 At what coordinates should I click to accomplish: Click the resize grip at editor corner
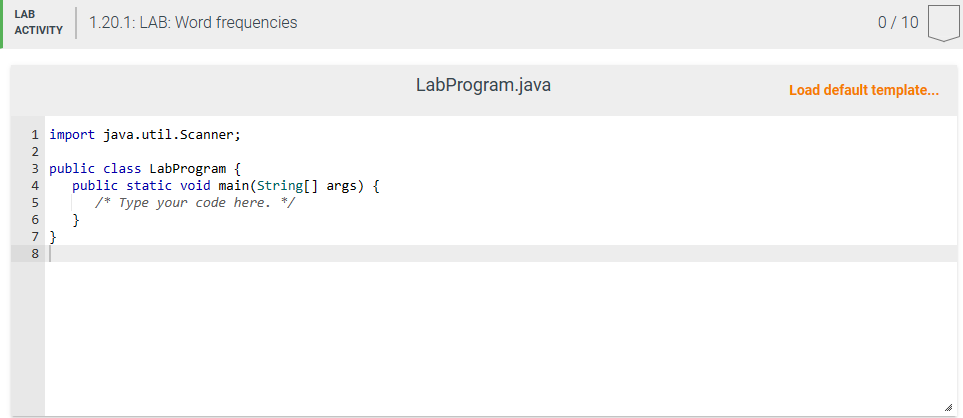click(x=948, y=408)
